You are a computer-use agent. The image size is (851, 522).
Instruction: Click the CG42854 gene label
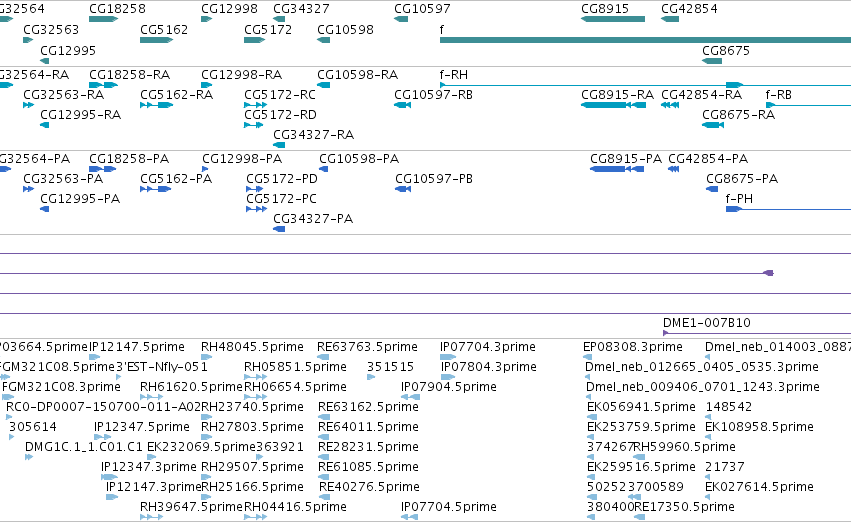689,9
